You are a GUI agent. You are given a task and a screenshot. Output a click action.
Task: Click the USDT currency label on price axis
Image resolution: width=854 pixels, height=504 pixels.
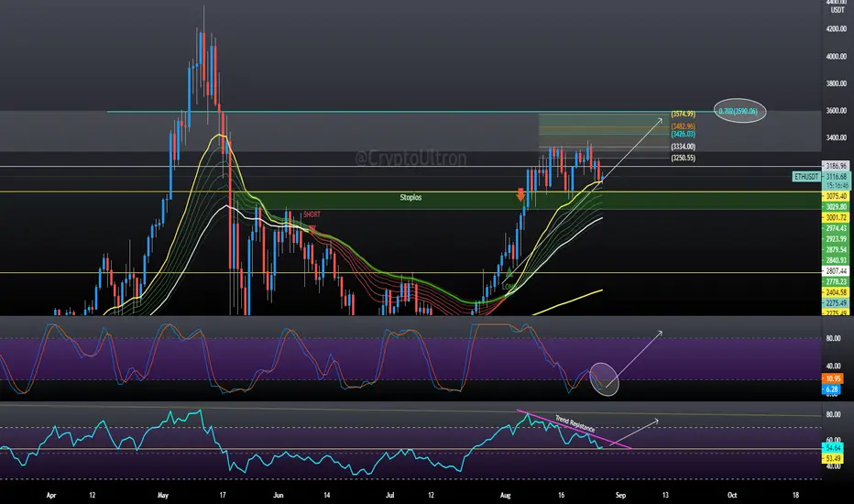pos(838,10)
